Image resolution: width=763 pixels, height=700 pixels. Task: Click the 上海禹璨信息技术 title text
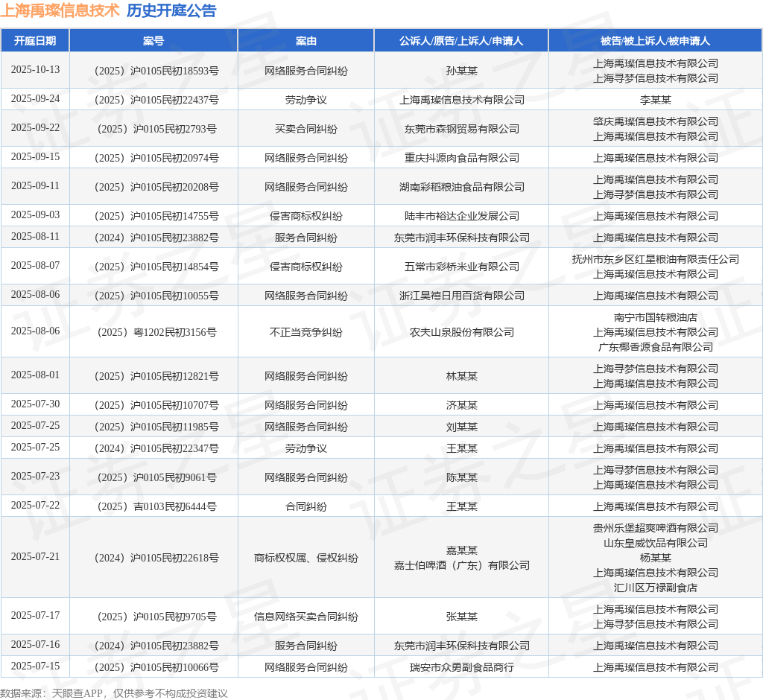(x=60, y=10)
